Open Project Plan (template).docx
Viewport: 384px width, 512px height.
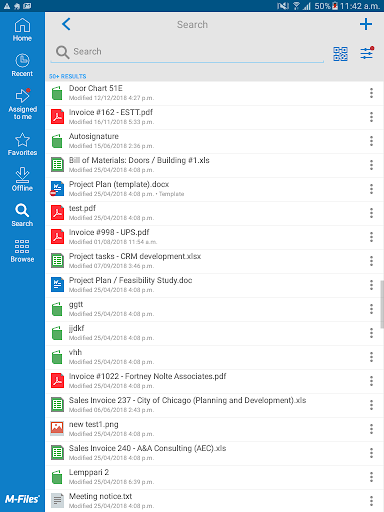point(207,189)
